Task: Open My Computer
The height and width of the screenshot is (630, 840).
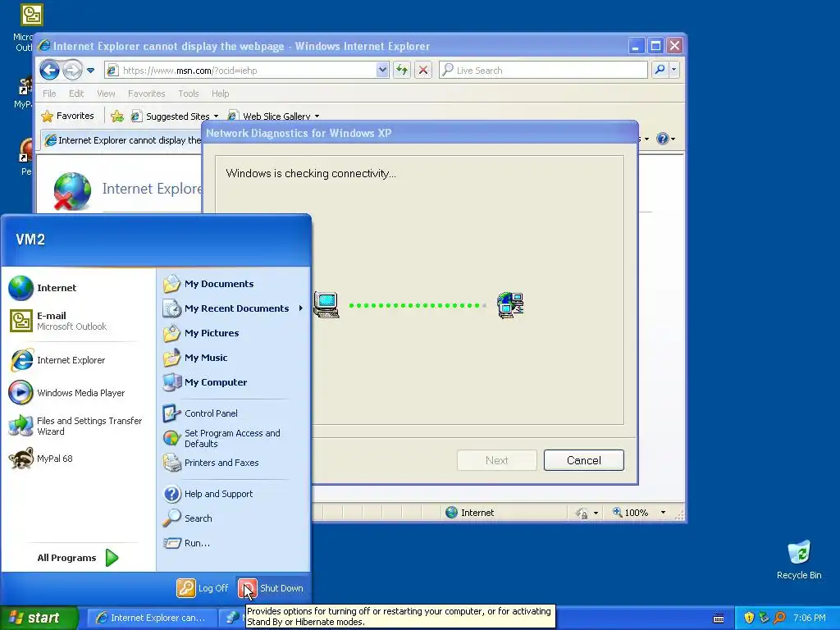Action: tap(234, 382)
